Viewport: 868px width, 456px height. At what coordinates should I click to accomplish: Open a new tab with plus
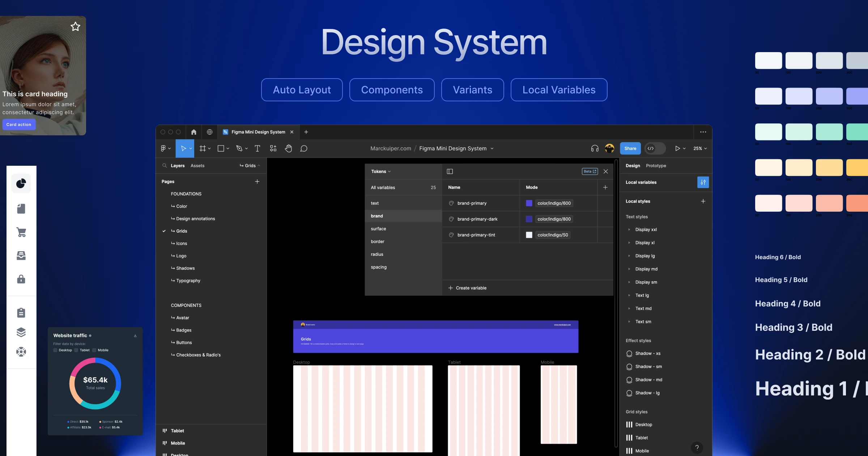tap(306, 132)
